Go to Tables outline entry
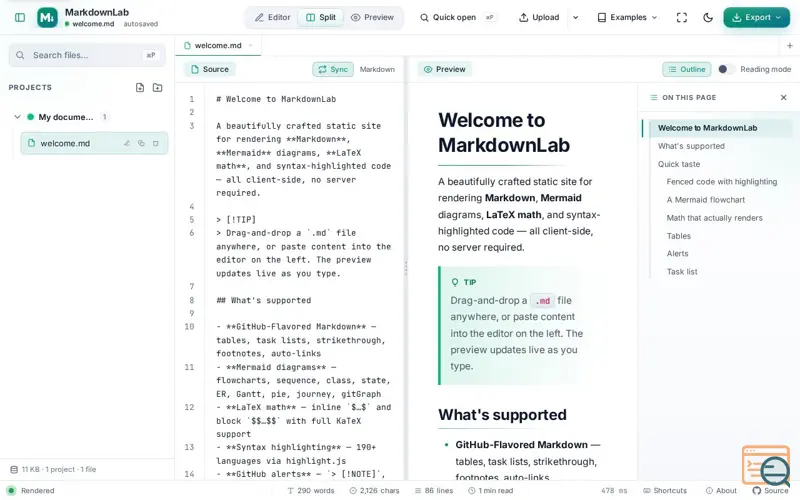This screenshot has width=800, height=500. click(679, 236)
